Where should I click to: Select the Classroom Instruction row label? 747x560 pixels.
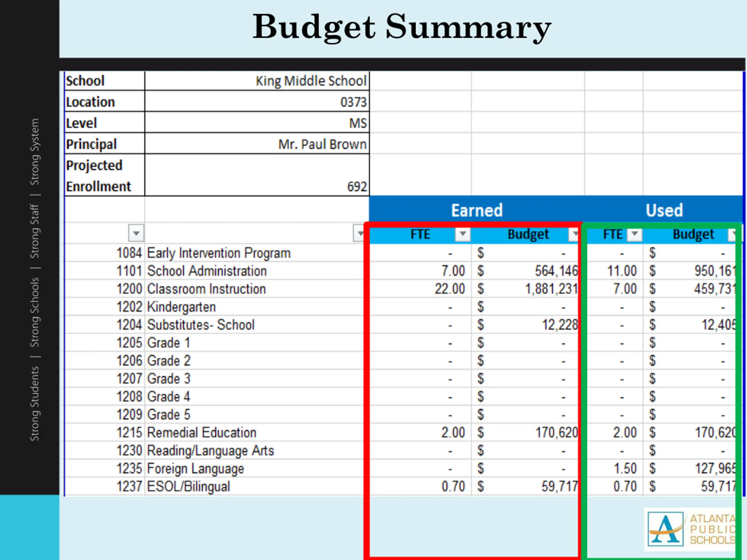[x=206, y=289]
